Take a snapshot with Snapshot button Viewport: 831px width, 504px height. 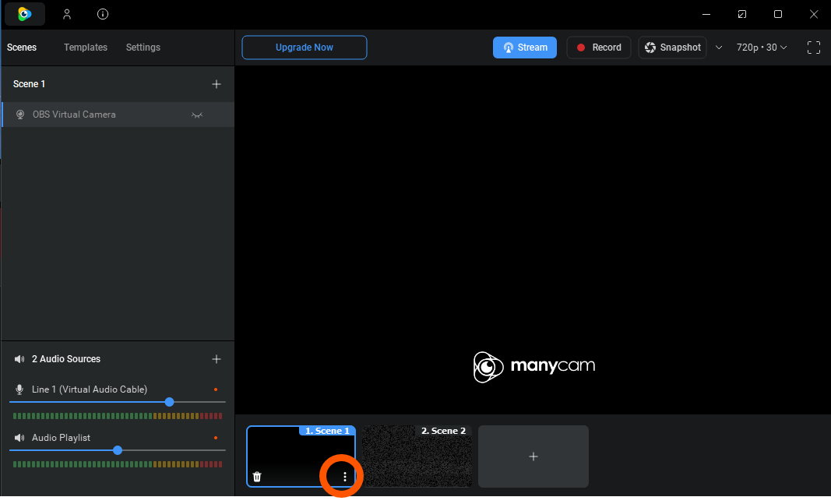pyautogui.click(x=672, y=48)
